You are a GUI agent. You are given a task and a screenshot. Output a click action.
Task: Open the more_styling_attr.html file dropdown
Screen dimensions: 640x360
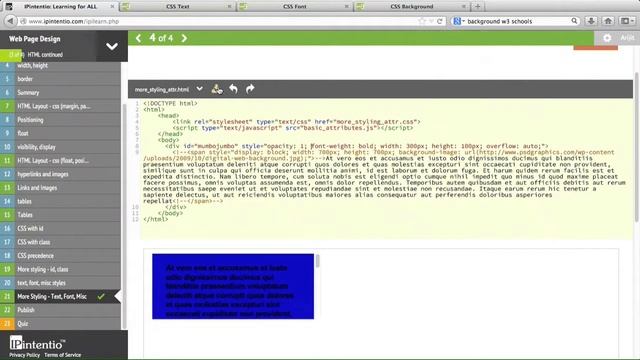pyautogui.click(x=199, y=89)
